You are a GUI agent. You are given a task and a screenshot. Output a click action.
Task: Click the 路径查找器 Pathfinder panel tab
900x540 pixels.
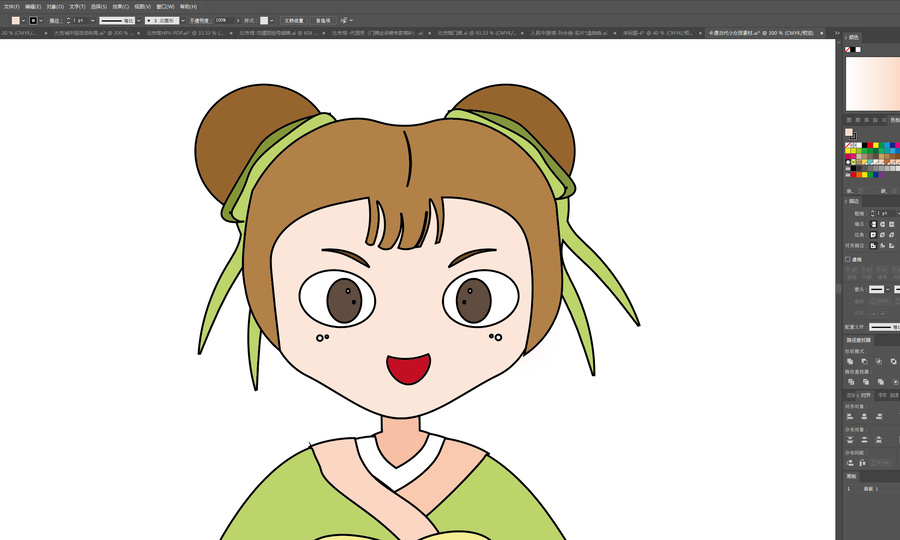859,340
